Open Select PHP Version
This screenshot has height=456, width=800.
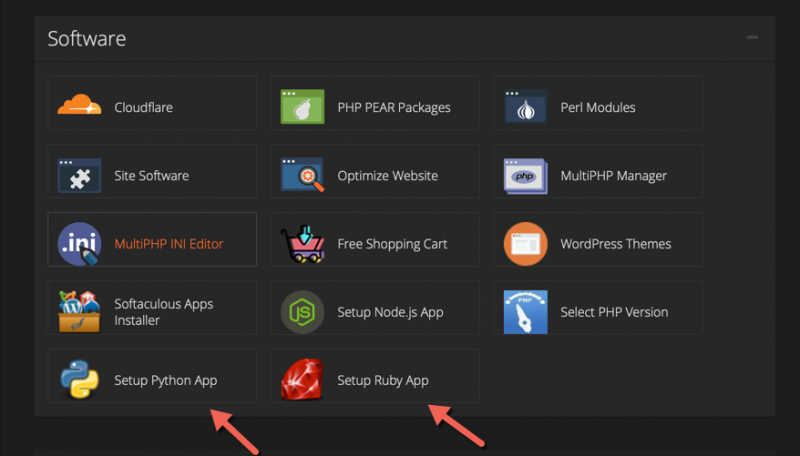(614, 312)
